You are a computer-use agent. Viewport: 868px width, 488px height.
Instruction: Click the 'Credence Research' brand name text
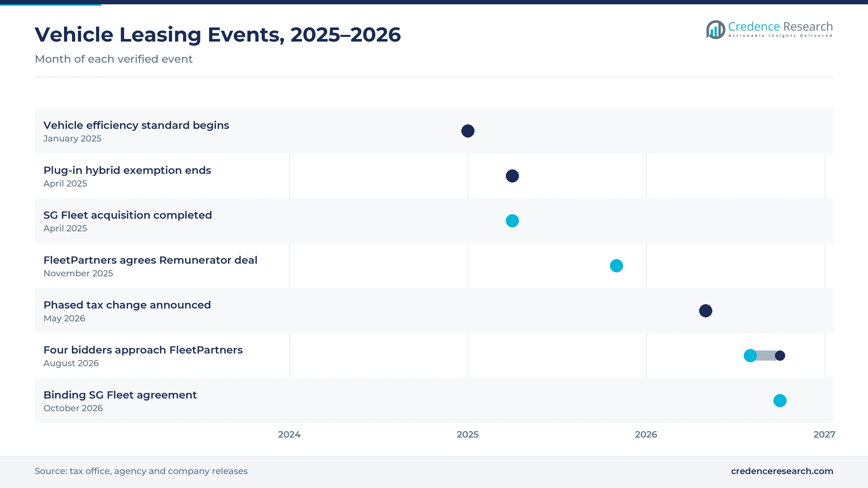click(x=780, y=26)
